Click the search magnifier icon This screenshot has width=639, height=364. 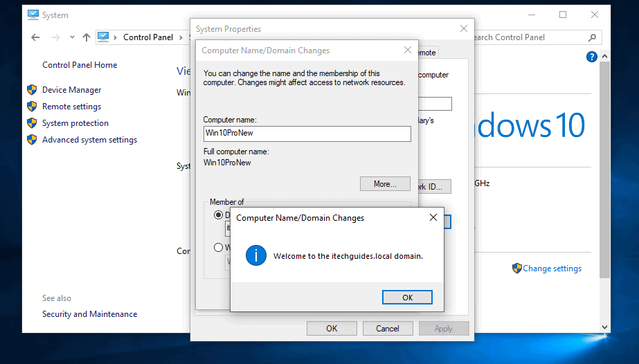tap(593, 37)
